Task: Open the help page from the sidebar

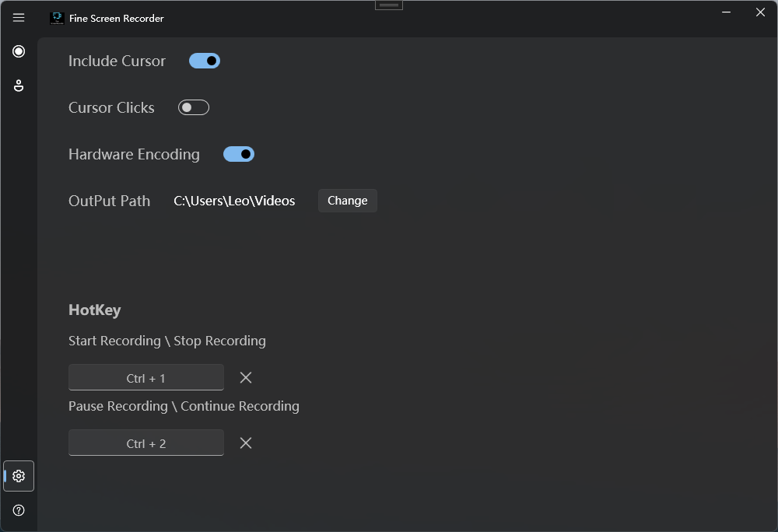Action: point(19,510)
